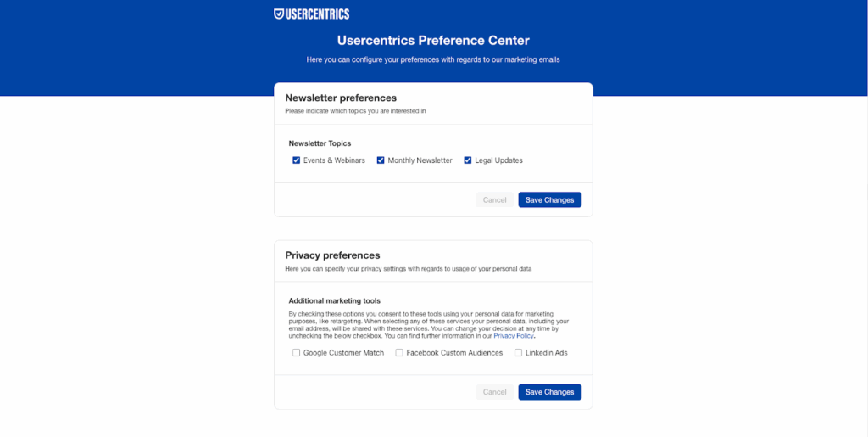868x437 pixels.
Task: Toggle the Monthly Newsletter checkbox
Action: 381,160
